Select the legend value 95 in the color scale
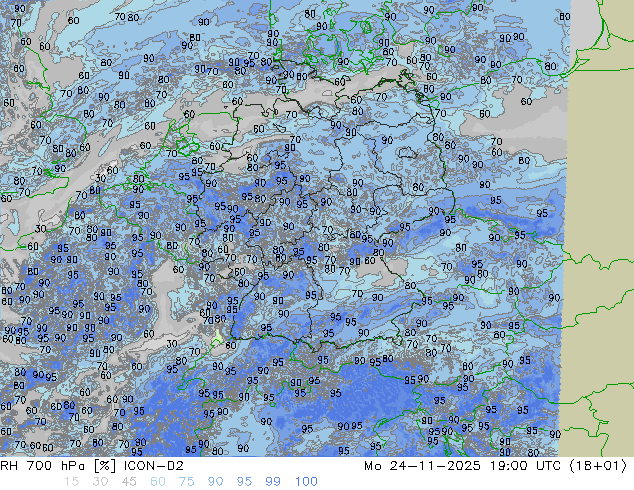 (x=244, y=482)
